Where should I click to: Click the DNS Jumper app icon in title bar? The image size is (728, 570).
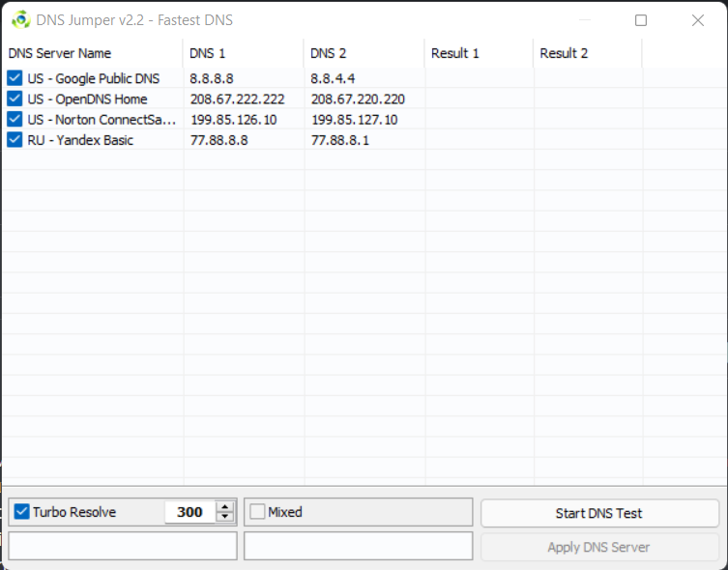(21, 20)
